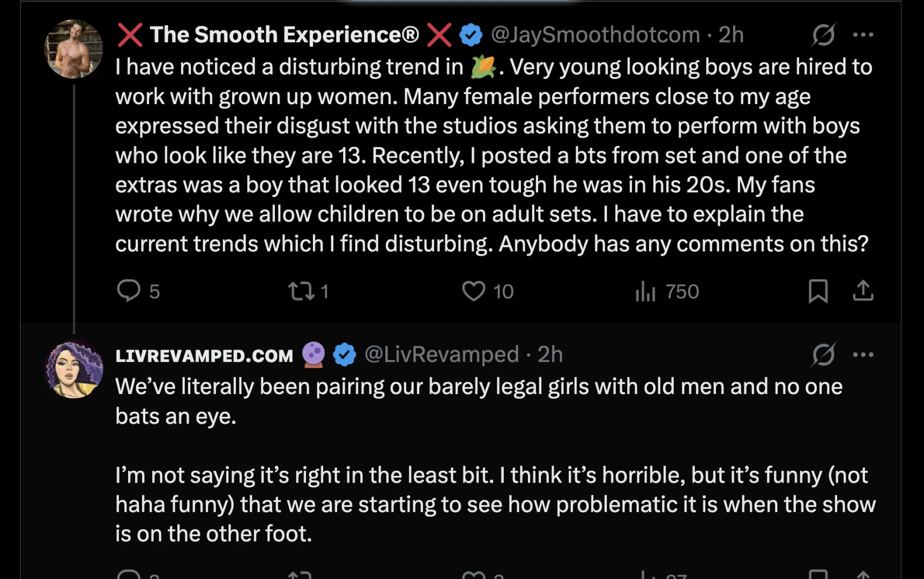Share the first post via upload icon
The width and height of the screenshot is (924, 579).
[x=863, y=291]
